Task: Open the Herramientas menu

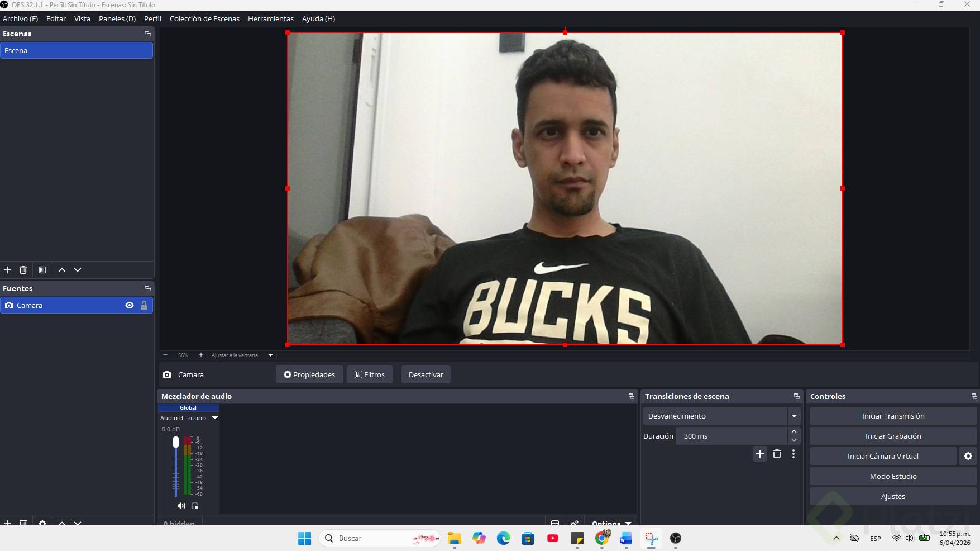Action: (x=271, y=18)
